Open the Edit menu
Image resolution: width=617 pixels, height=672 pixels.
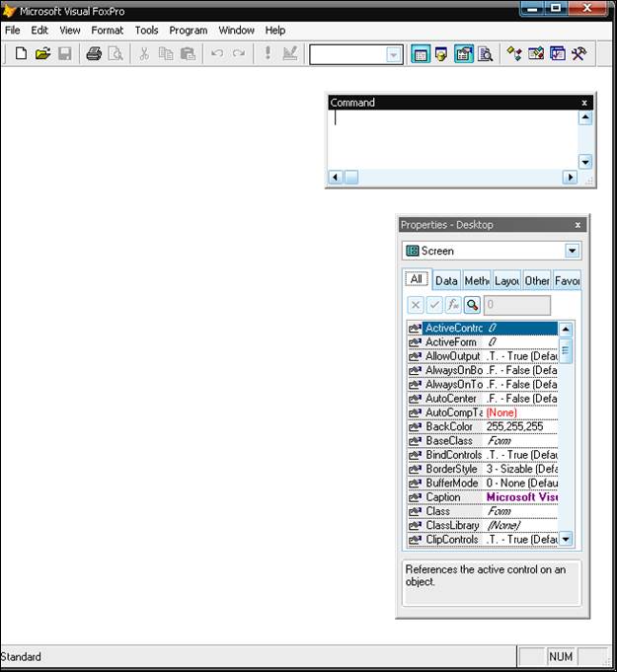coord(39,31)
